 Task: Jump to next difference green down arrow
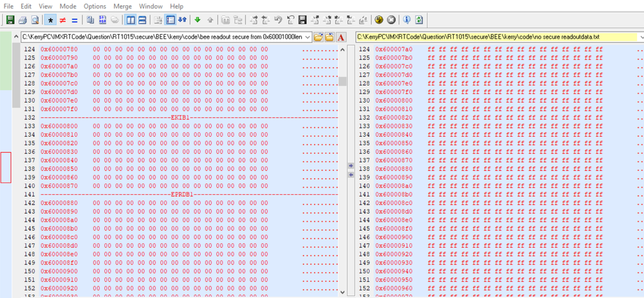point(197,20)
